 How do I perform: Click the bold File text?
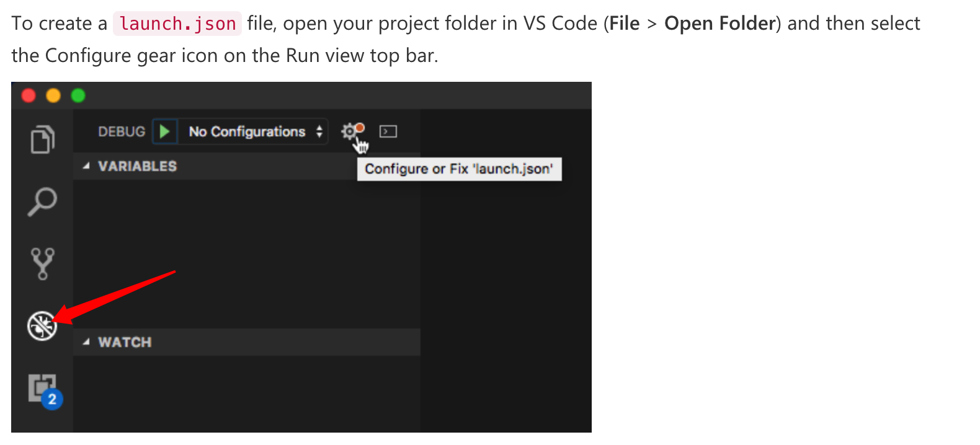[x=624, y=24]
